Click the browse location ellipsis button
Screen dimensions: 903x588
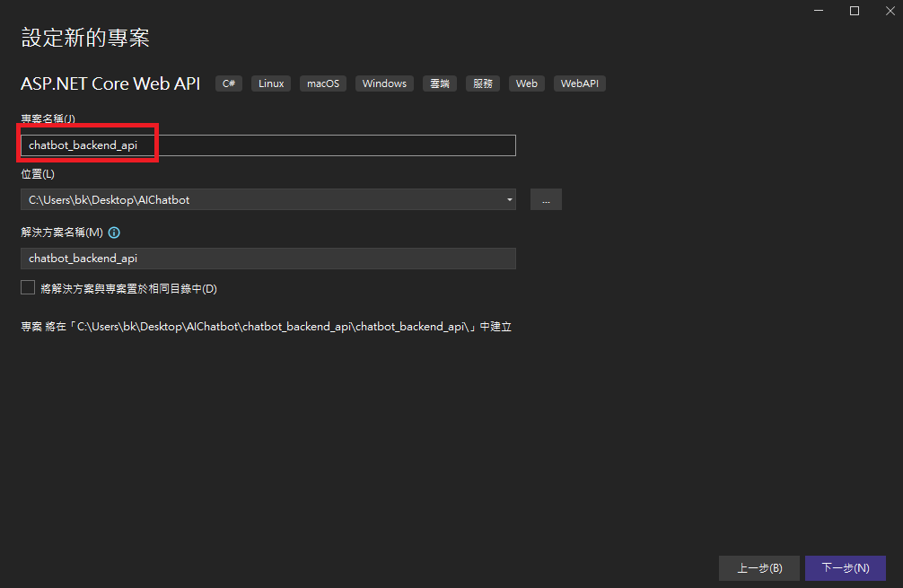546,200
